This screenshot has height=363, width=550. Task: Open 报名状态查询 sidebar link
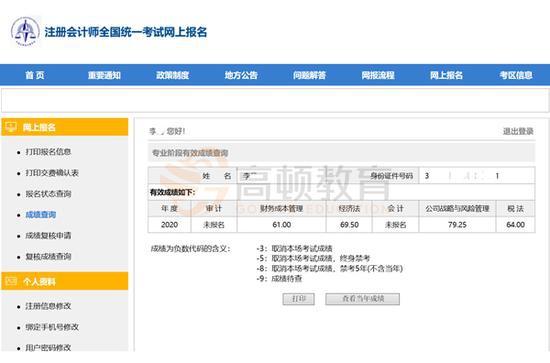click(x=48, y=194)
